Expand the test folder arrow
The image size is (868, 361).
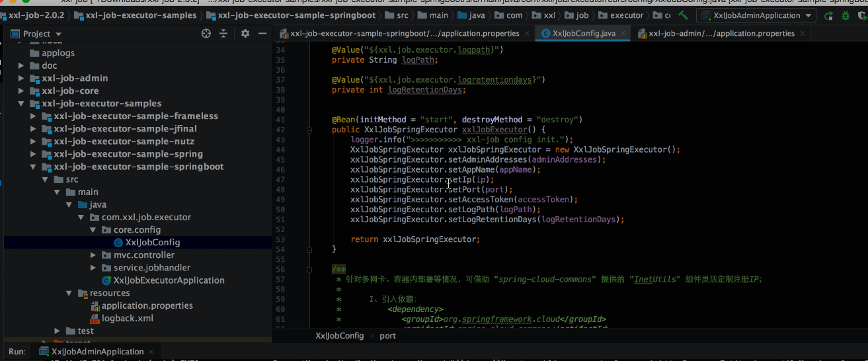[x=57, y=331]
